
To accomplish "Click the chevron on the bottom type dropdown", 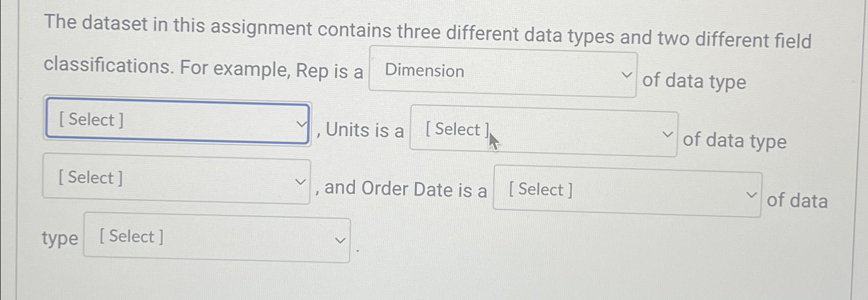I will pos(340,240).
